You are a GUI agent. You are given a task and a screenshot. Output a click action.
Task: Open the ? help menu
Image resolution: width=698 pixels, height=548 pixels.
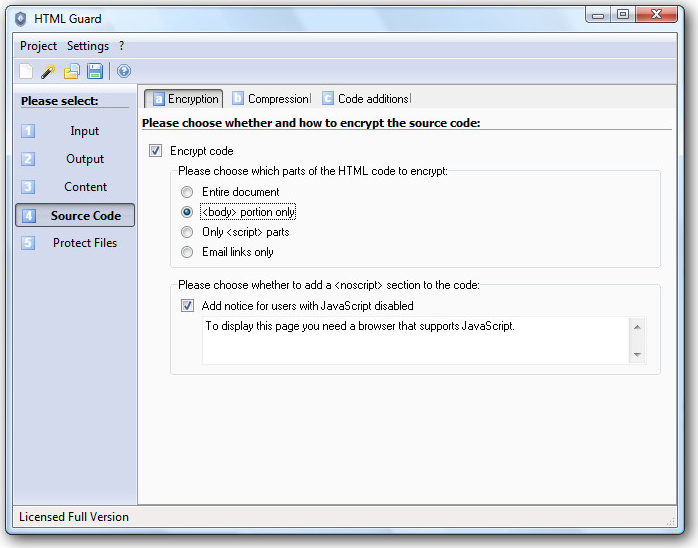pos(122,46)
